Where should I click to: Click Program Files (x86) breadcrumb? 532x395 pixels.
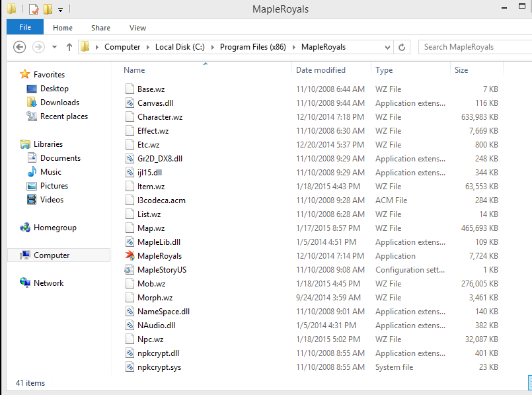click(252, 47)
